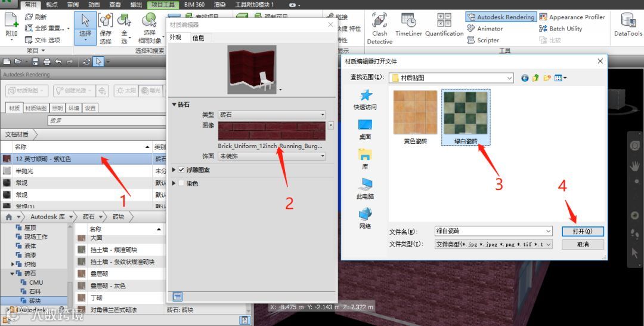This screenshot has height=326, width=644.
Task: Click 保存选择 save selection icon
Action: 106,20
